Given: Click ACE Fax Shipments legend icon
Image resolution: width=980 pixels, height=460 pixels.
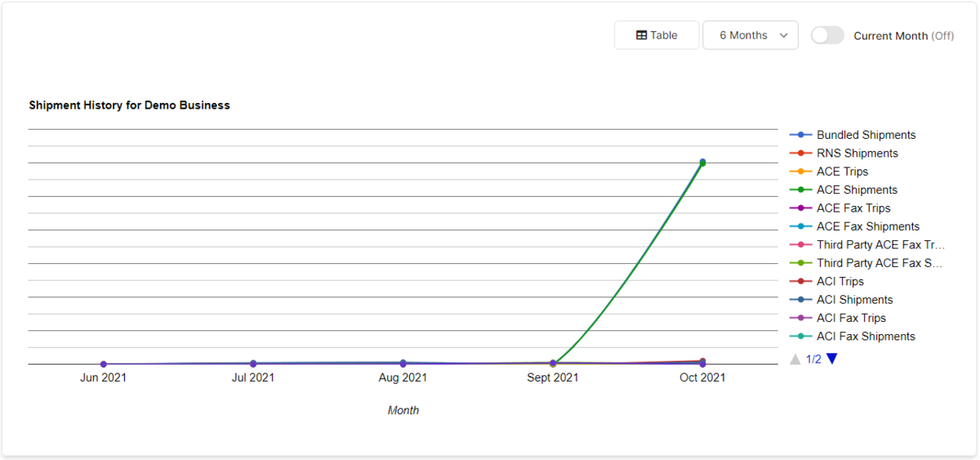Looking at the screenshot, I should coord(801,226).
